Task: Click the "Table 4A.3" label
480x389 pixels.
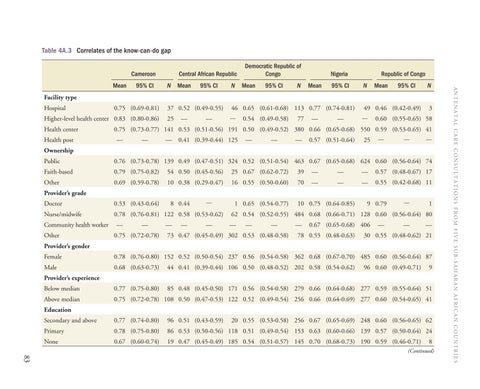Action: [57, 51]
